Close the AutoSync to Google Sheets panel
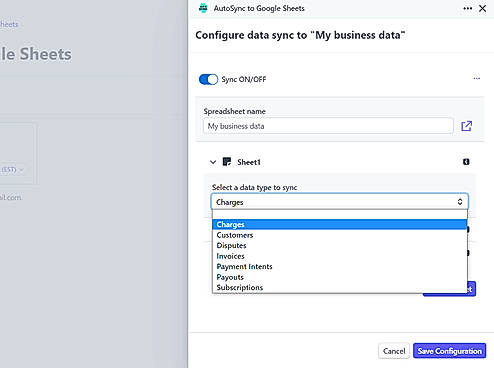The width and height of the screenshot is (494, 368). coord(482,8)
